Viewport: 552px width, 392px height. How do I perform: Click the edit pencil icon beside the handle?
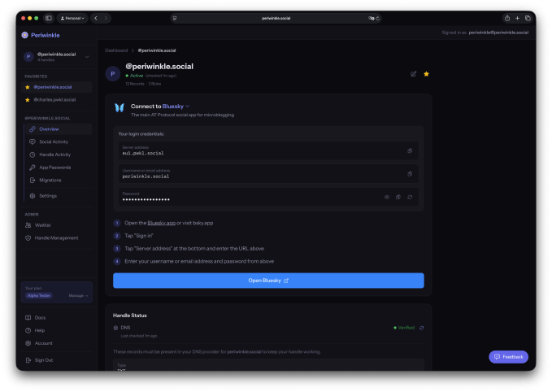(x=413, y=73)
